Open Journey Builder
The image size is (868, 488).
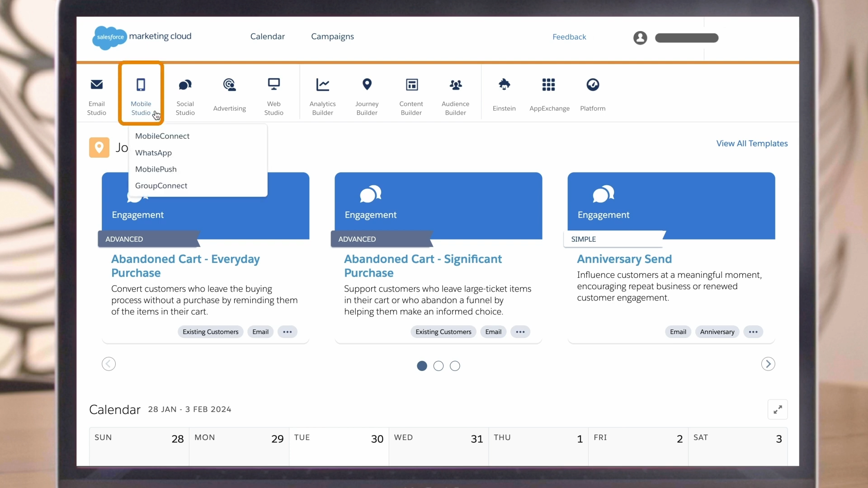(367, 97)
